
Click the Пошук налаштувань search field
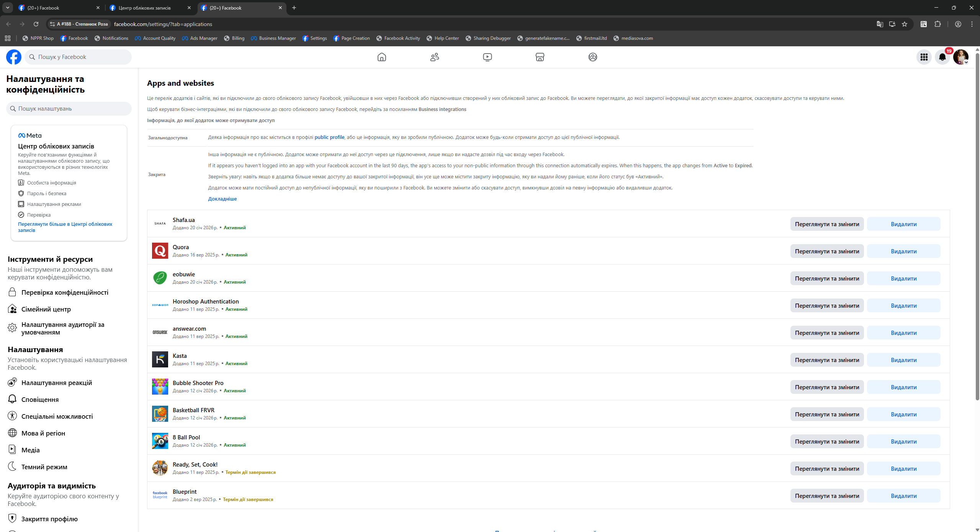tap(69, 109)
